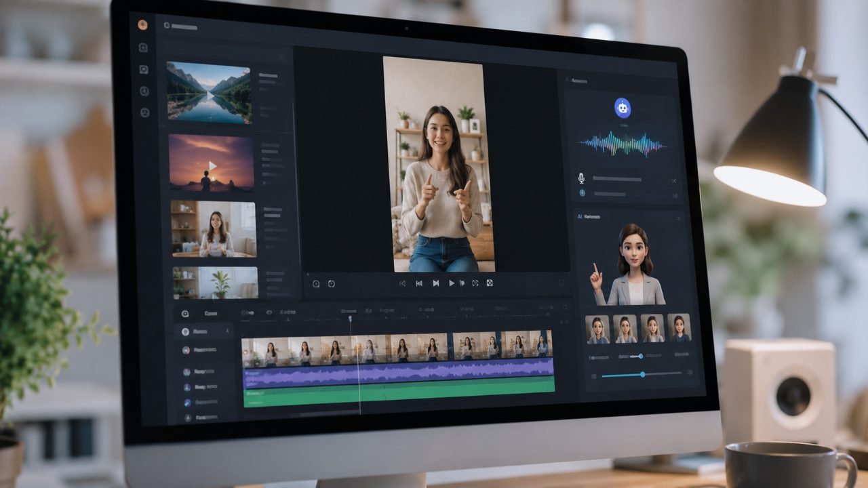The width and height of the screenshot is (868, 488).
Task: Open the second sidebar icon, the camera
Action: pos(144,69)
